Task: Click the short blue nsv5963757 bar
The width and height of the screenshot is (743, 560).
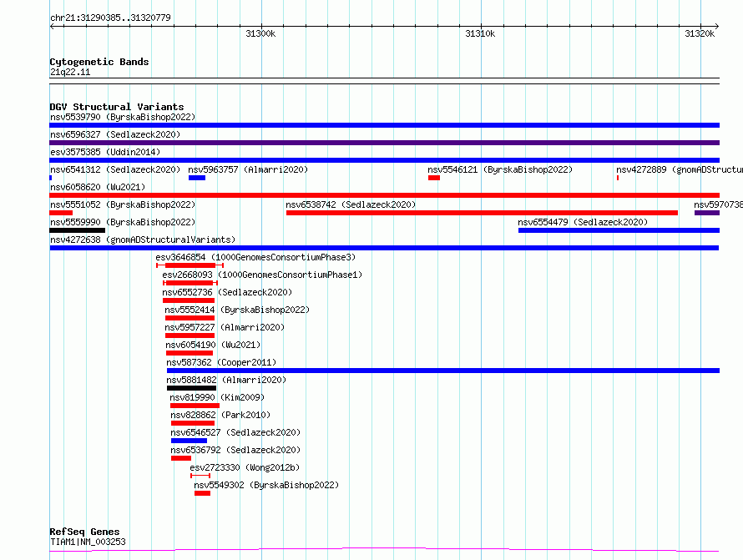Action: tap(197, 178)
